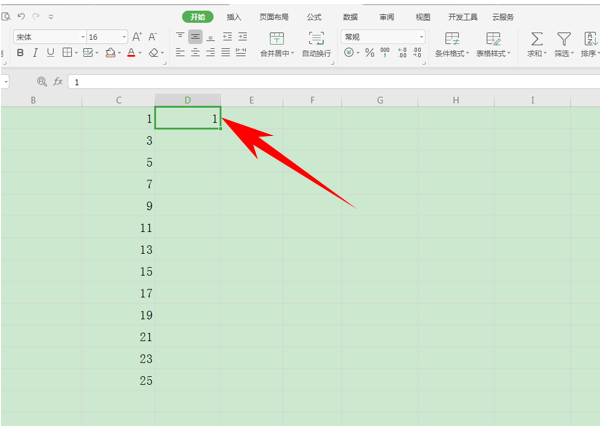600x426 pixels.
Task: Click the 排序 sort button
Action: (590, 44)
